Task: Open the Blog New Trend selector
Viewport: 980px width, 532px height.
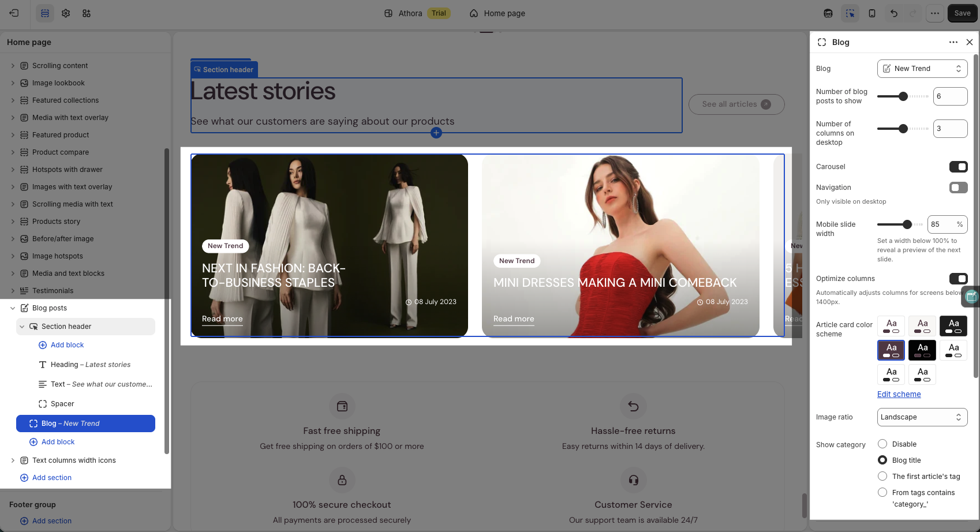Action: pos(922,69)
